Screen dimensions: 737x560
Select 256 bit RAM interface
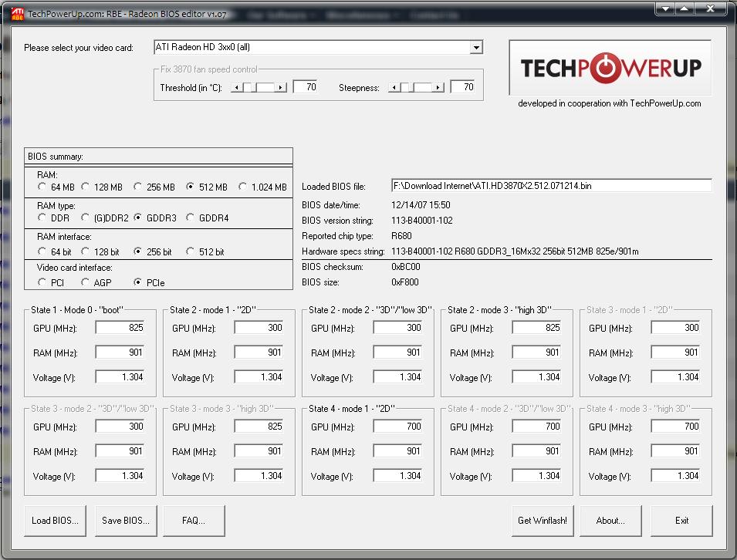coord(137,251)
